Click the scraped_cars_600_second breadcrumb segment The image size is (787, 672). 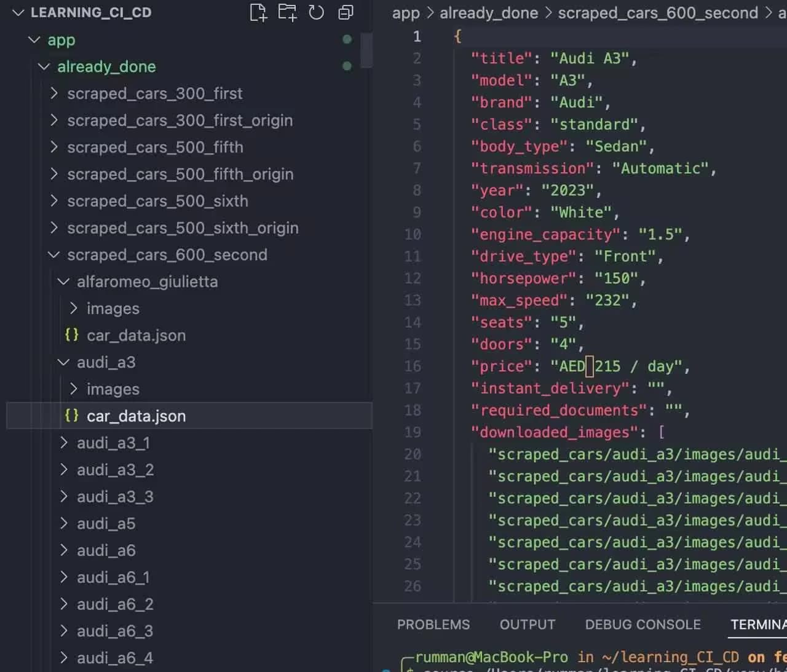658,13
